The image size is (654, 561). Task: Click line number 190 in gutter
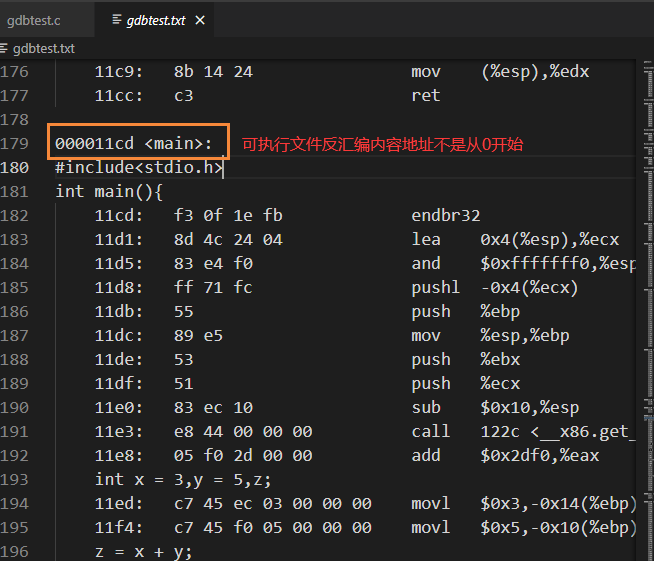(15, 408)
